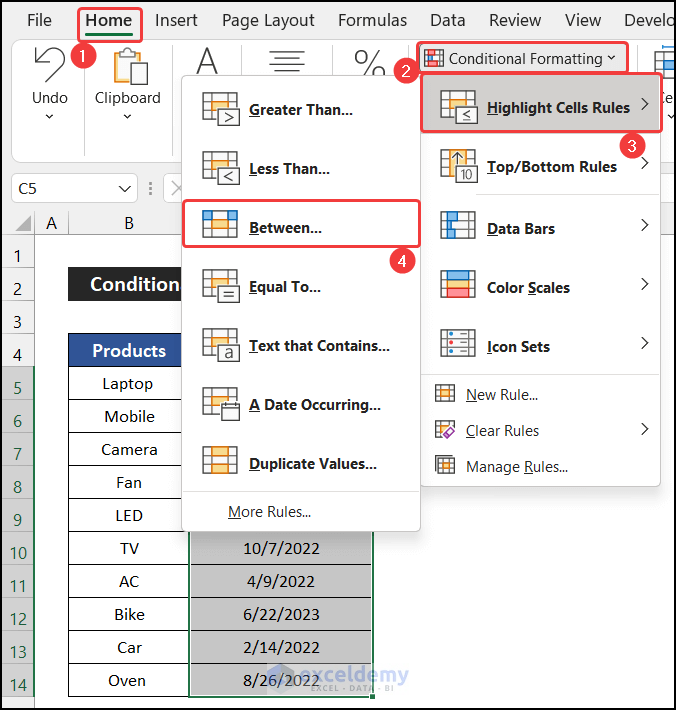Open the Page Layout tab
The image size is (676, 710).
click(268, 20)
